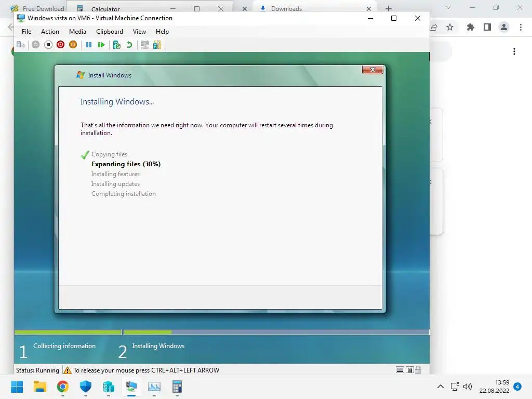This screenshot has height=399, width=532.
Task: Click the green checkmark beside Copying files
Action: coord(85,155)
